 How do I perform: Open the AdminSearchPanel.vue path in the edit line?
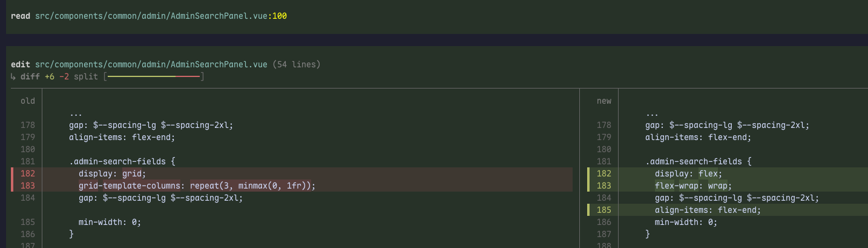(x=151, y=64)
